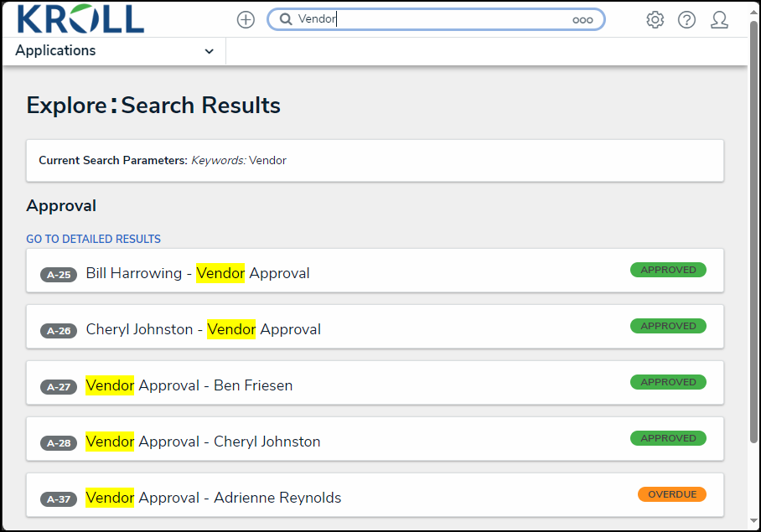Select the APPROVED badge on A-27
The image size is (761, 532).
click(x=668, y=382)
